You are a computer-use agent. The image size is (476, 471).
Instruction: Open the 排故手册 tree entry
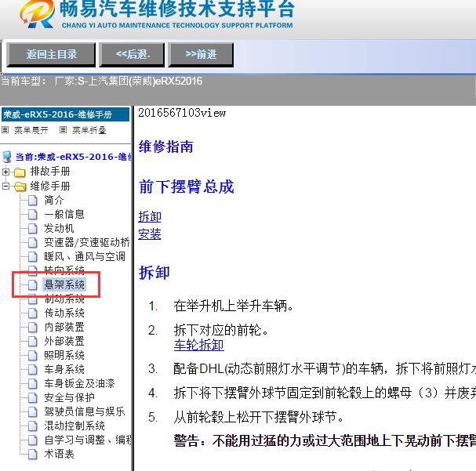[x=50, y=172]
